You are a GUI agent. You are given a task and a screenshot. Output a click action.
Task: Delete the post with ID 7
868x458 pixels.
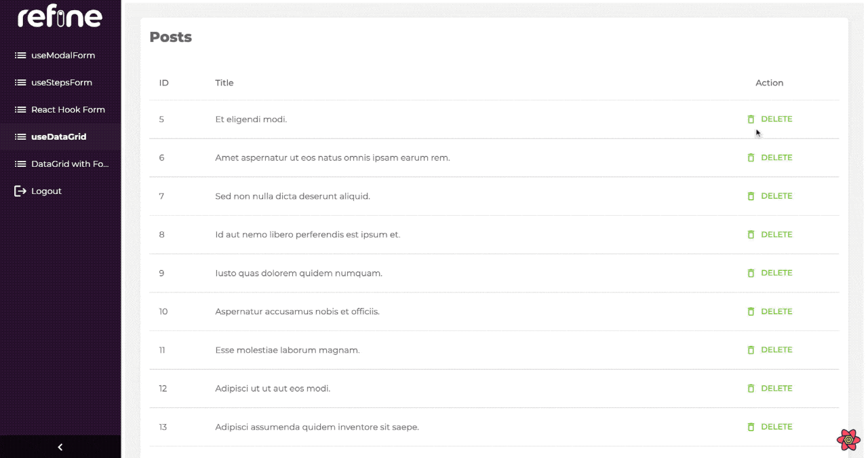[x=770, y=196]
